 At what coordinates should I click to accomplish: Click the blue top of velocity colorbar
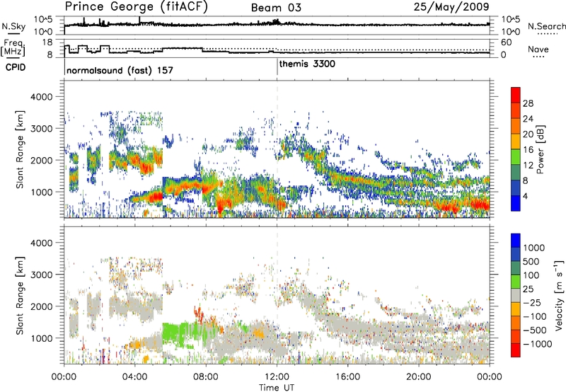(x=516, y=241)
